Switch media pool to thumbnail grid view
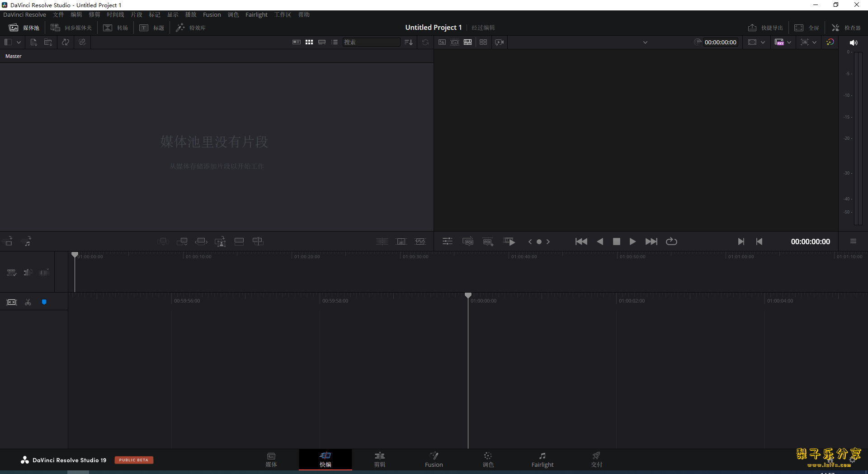868x474 pixels. (x=309, y=42)
